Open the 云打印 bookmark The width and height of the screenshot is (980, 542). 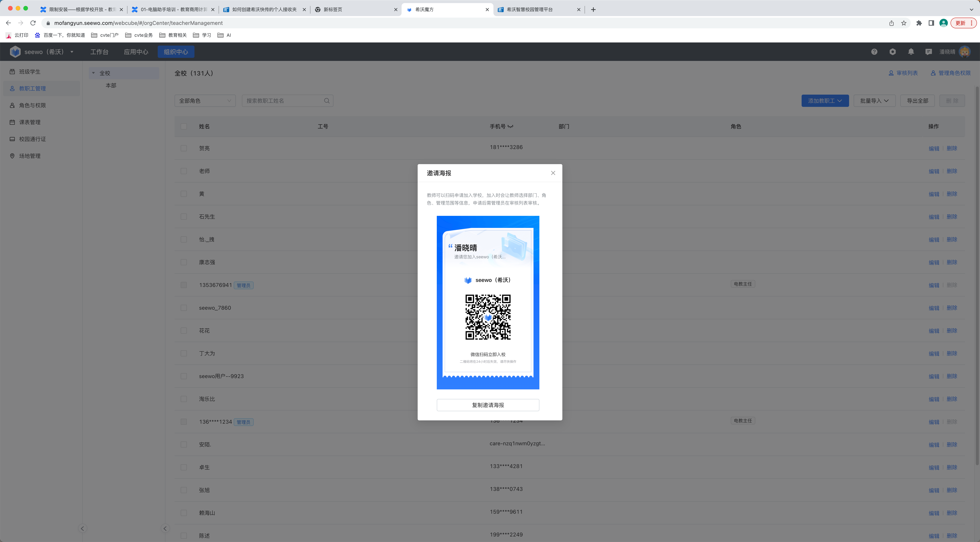coord(17,35)
